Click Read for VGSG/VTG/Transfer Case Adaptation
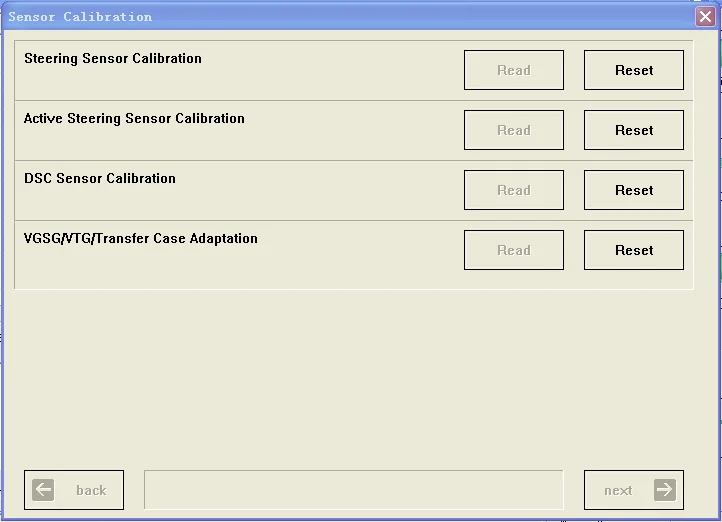Image resolution: width=722 pixels, height=522 pixels. [513, 250]
